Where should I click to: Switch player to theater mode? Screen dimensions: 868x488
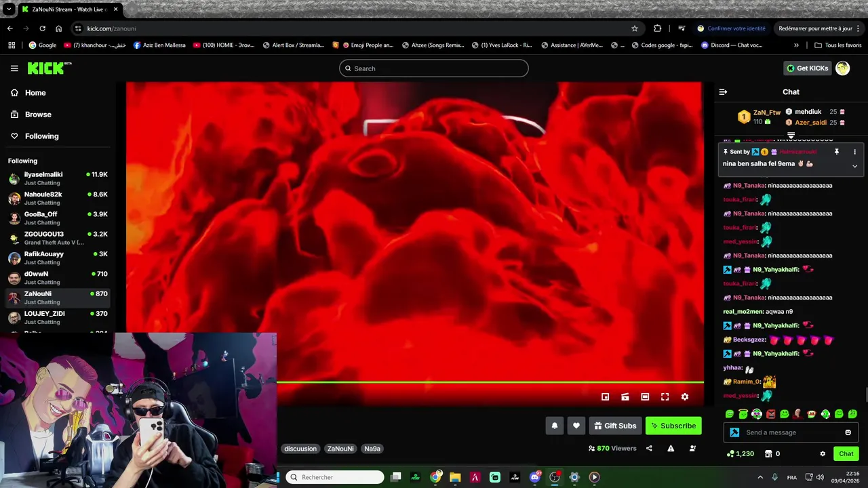click(645, 396)
